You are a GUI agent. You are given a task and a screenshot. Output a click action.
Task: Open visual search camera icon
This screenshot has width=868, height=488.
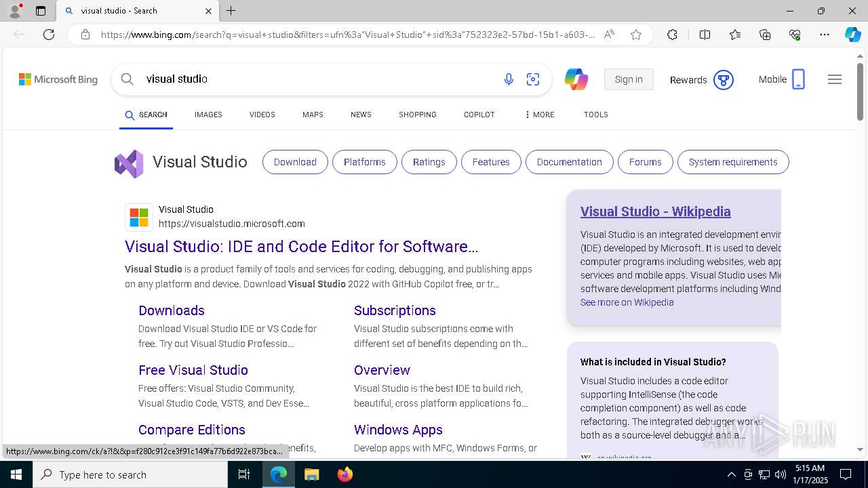[x=533, y=79]
